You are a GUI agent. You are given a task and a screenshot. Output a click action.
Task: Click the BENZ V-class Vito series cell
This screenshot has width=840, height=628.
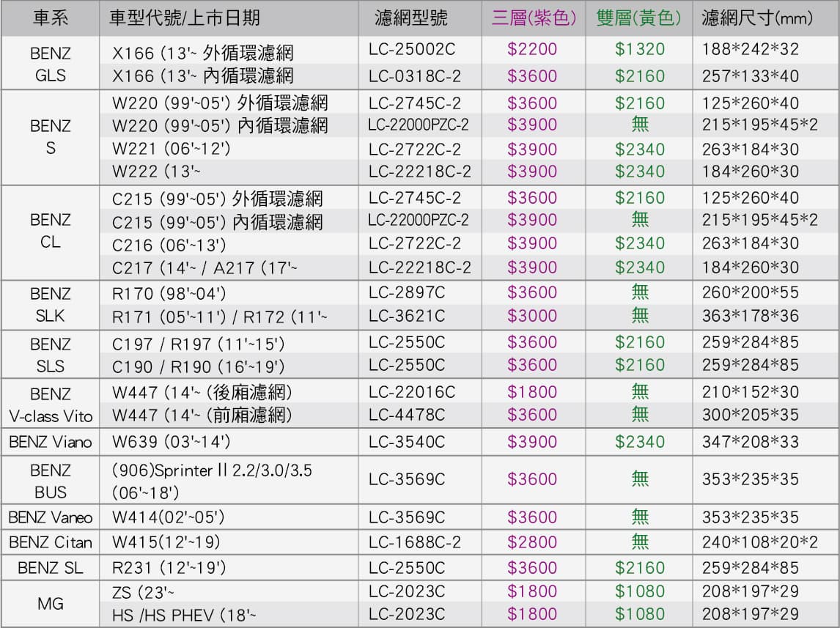click(51, 405)
